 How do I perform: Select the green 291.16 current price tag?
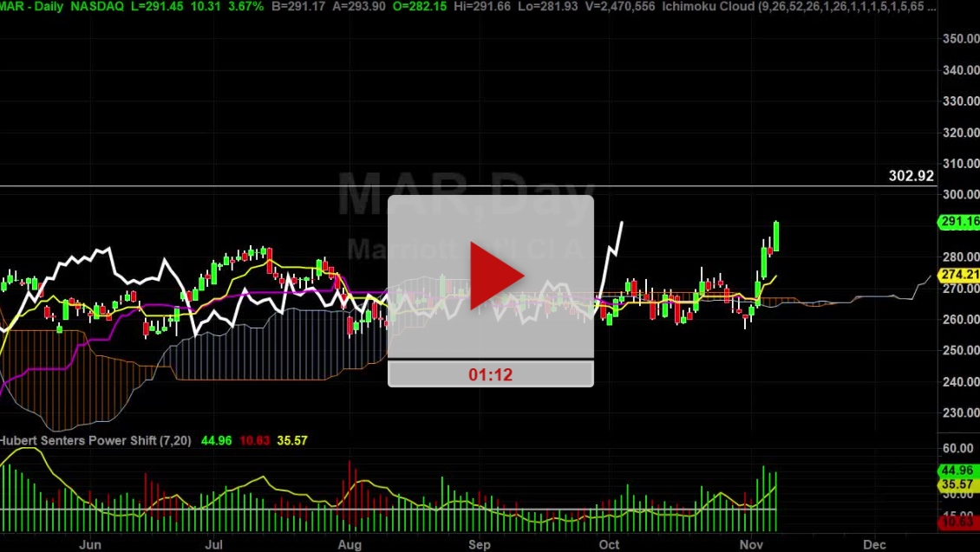point(958,223)
